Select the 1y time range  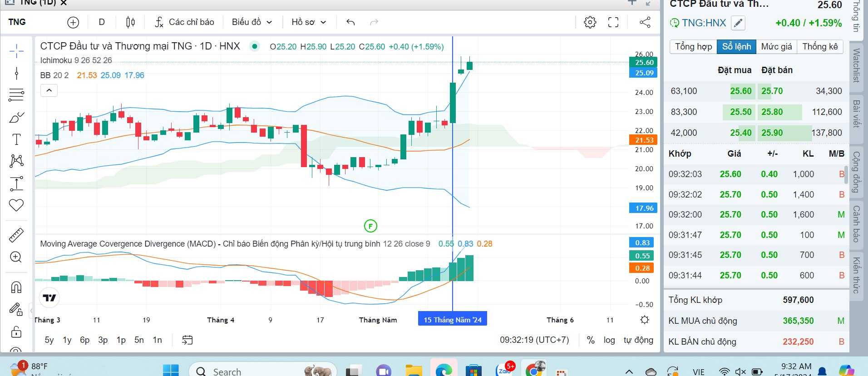pyautogui.click(x=67, y=340)
